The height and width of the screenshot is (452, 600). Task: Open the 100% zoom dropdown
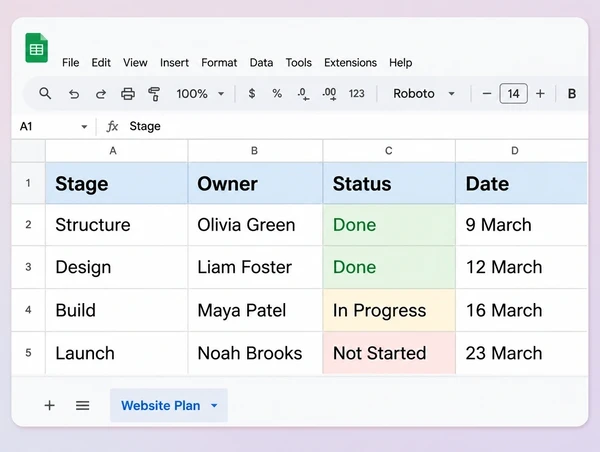coord(200,94)
